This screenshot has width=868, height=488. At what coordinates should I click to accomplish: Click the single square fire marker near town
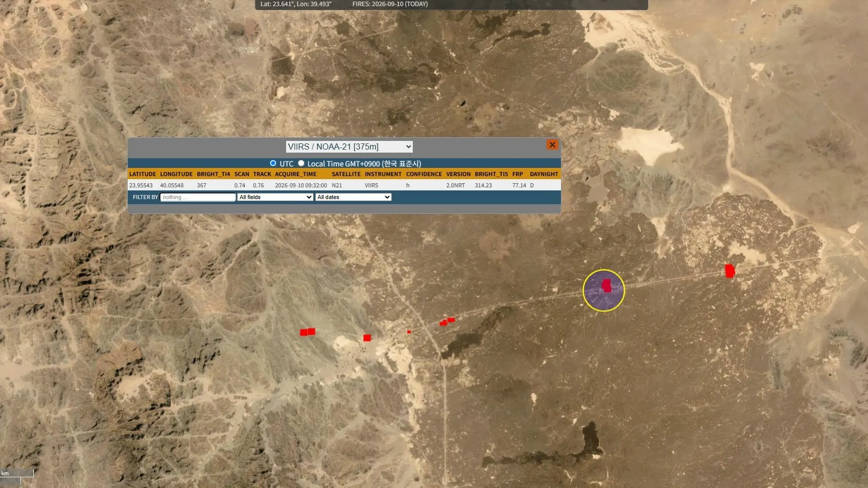click(367, 338)
